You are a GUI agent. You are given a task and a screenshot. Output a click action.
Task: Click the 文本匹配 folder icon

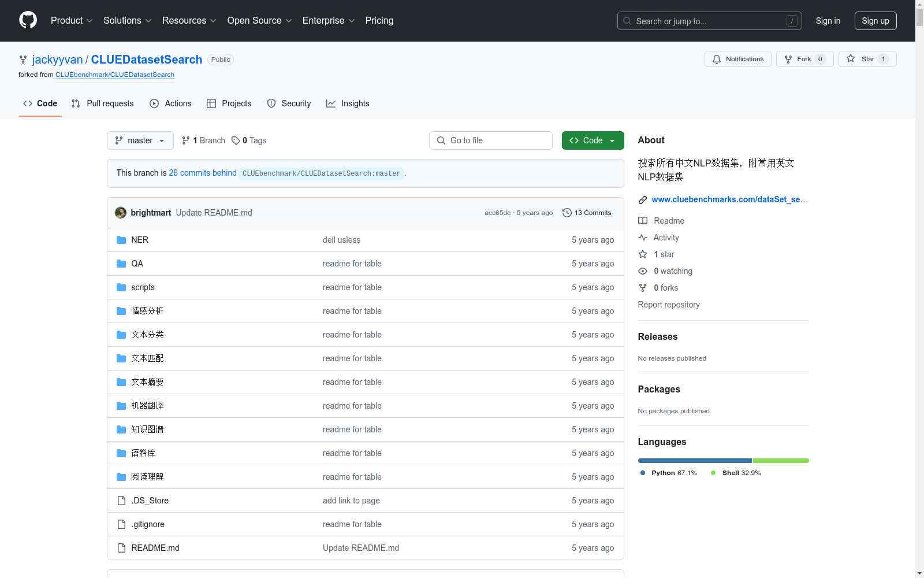[x=121, y=358]
